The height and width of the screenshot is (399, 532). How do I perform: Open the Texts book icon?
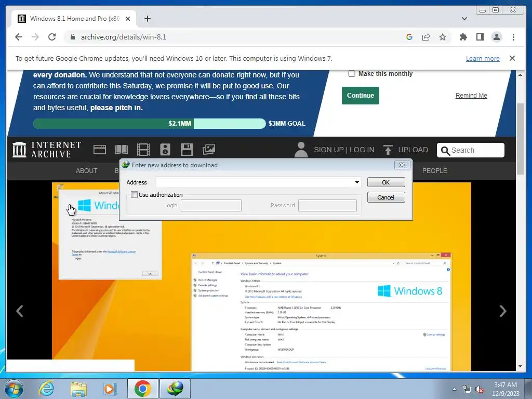pos(122,150)
